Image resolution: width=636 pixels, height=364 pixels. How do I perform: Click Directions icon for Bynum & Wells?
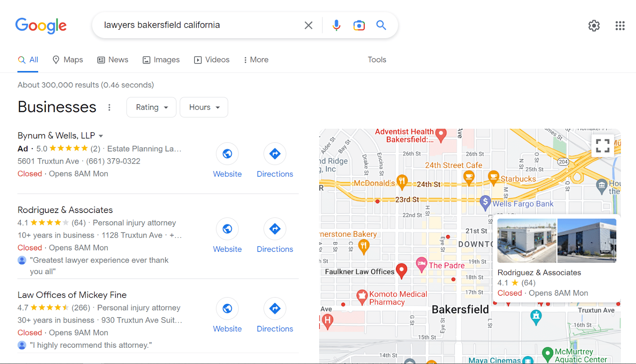(275, 154)
